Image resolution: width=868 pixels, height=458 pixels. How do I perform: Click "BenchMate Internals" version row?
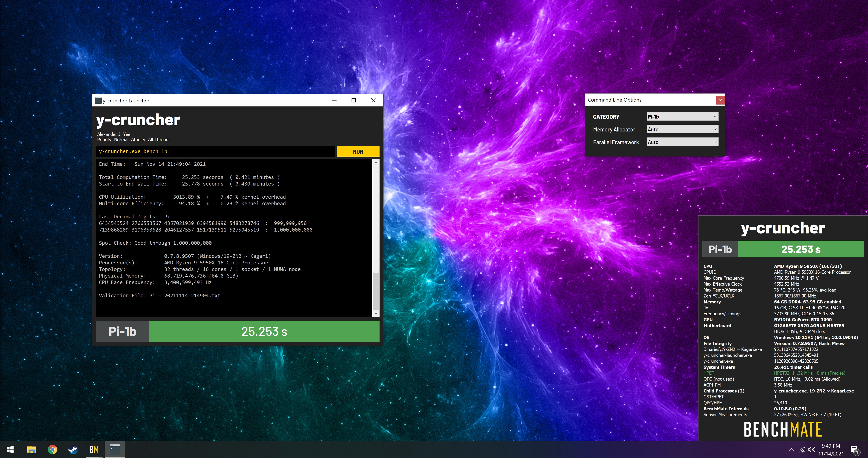(755, 409)
